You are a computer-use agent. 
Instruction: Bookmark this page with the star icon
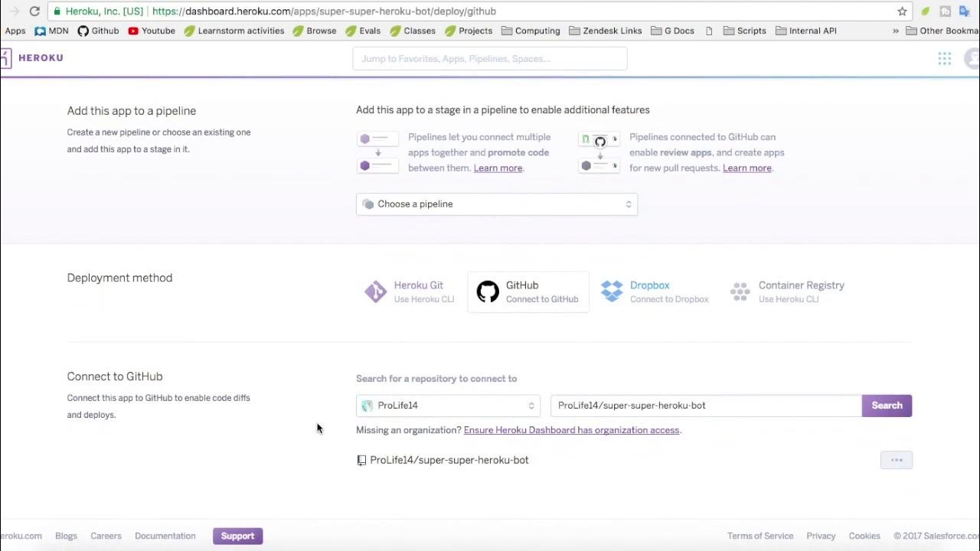tap(902, 11)
